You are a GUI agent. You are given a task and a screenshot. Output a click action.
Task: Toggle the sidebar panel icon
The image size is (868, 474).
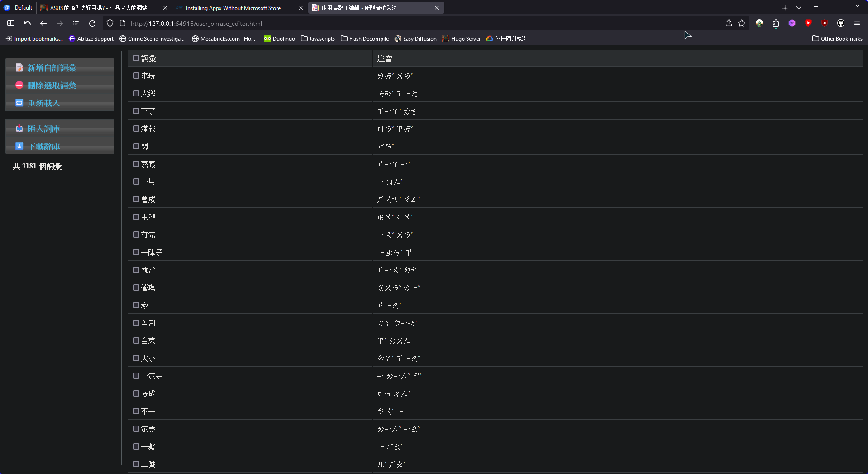click(11, 24)
